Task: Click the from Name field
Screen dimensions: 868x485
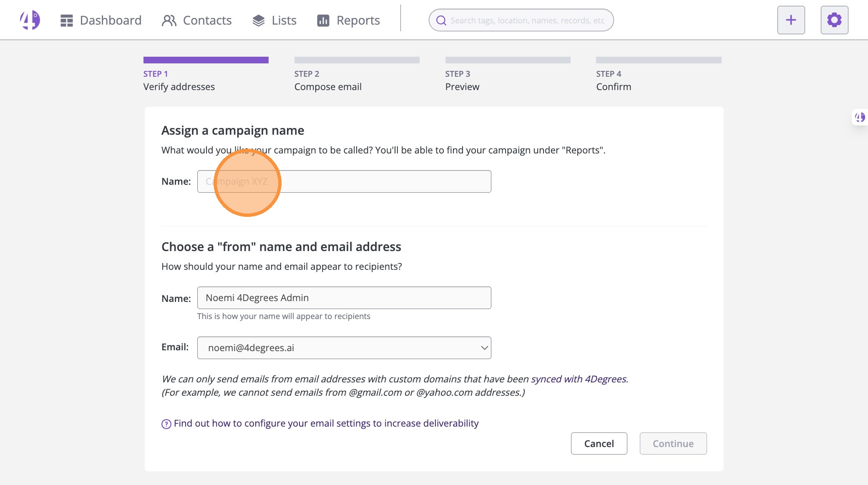Action: pyautogui.click(x=344, y=298)
